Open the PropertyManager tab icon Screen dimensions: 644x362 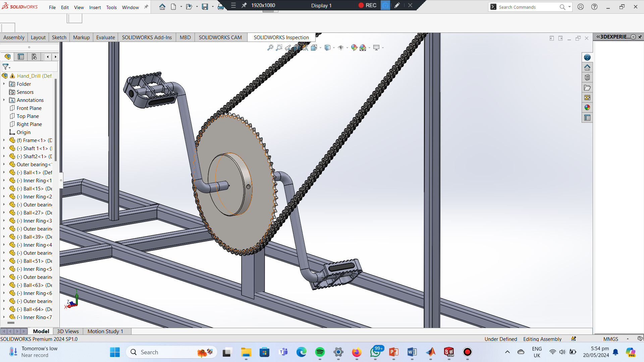click(x=21, y=57)
